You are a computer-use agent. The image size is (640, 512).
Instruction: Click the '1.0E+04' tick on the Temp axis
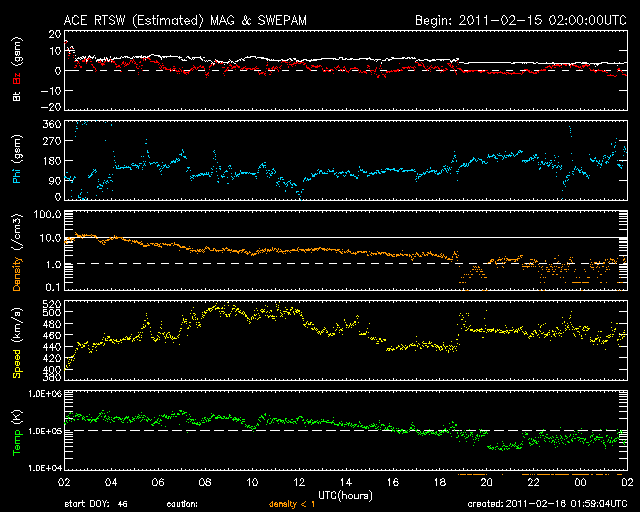45,468
